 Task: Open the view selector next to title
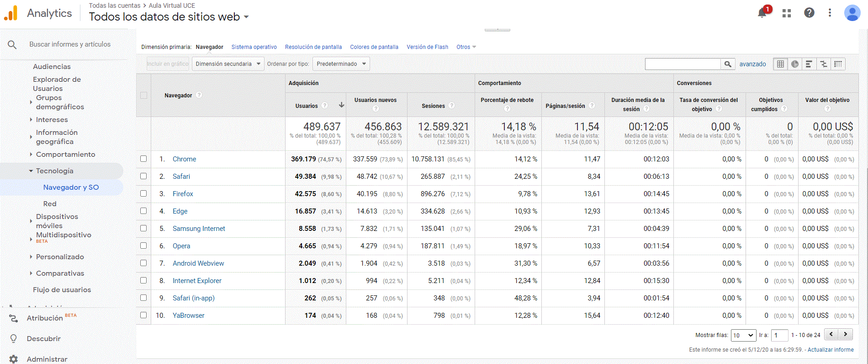246,17
